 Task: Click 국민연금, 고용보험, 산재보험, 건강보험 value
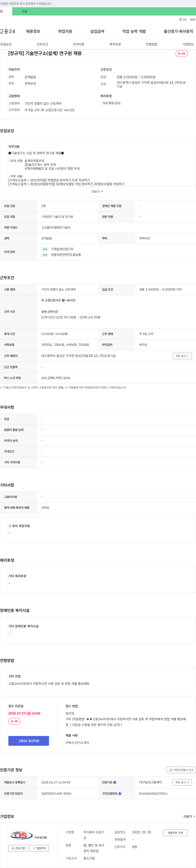[65, 345]
